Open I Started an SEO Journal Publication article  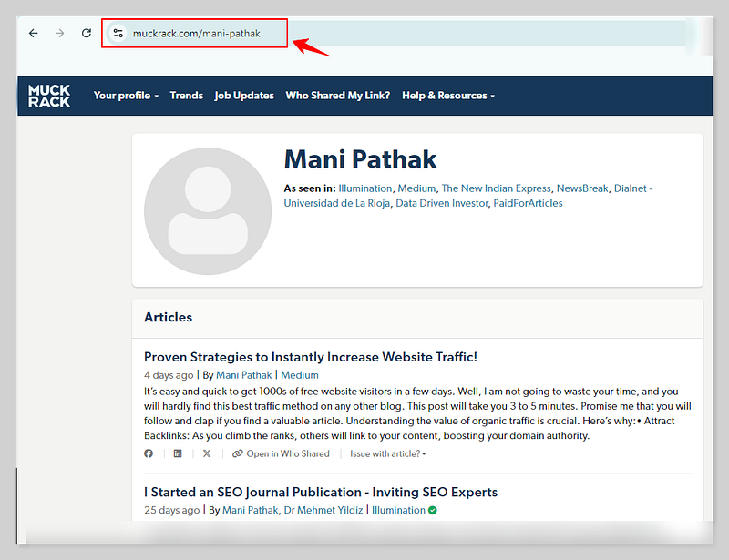[321, 492]
